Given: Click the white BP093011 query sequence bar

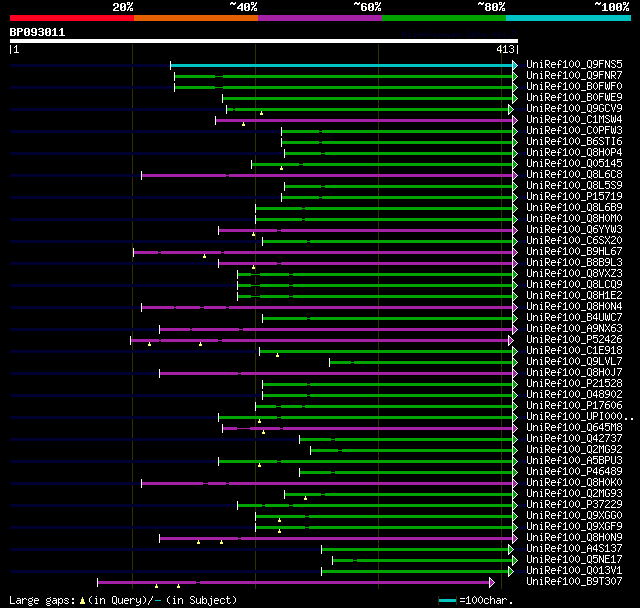Looking at the screenshot, I should pos(264,41).
